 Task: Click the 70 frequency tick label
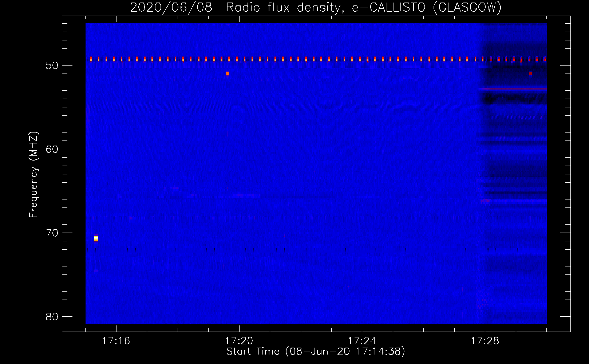tap(52, 233)
